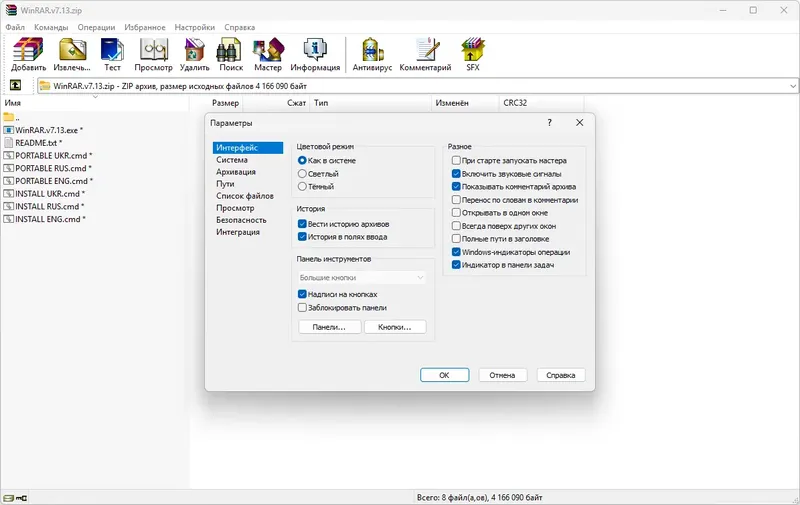Toggle Надписи на кнопках checkbox

[302, 294]
